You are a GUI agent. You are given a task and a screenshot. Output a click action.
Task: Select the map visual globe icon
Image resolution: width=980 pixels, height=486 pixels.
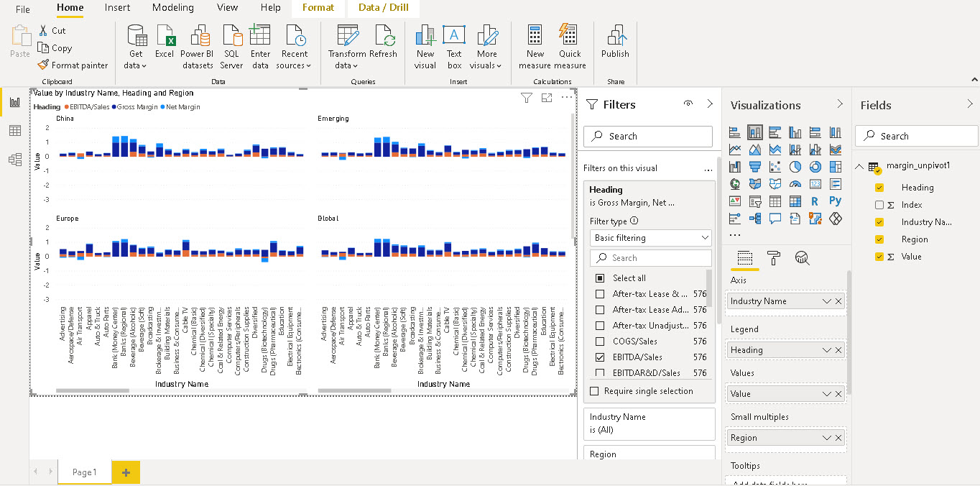[734, 184]
